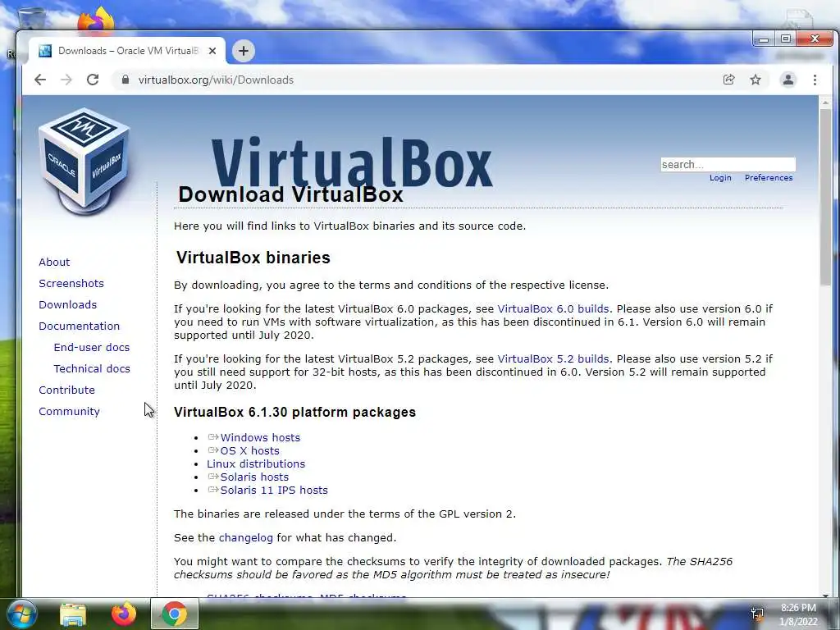Click the page scrollbar thumb
The height and width of the screenshot is (630, 840).
pyautogui.click(x=825, y=197)
